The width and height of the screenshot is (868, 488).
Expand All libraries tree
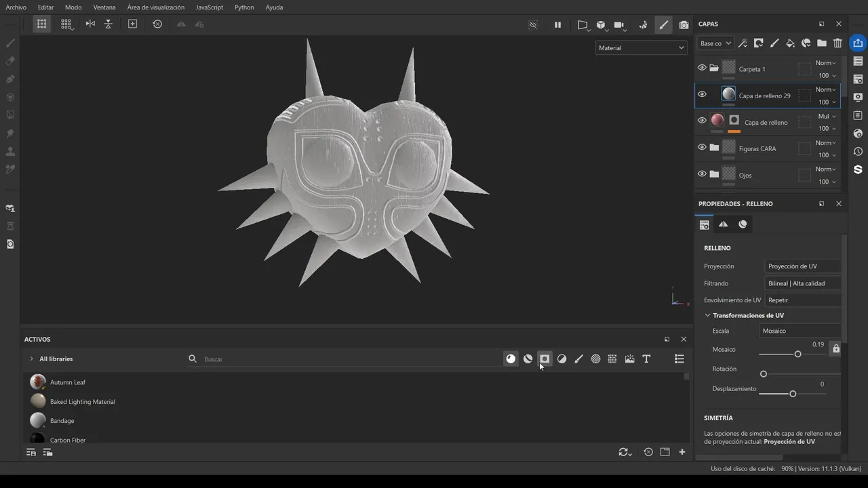(31, 359)
